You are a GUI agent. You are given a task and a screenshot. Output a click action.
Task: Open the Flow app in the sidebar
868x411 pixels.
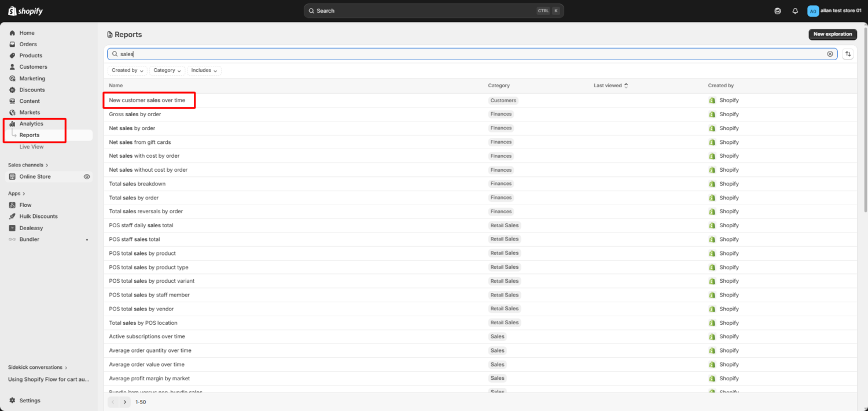click(x=25, y=205)
